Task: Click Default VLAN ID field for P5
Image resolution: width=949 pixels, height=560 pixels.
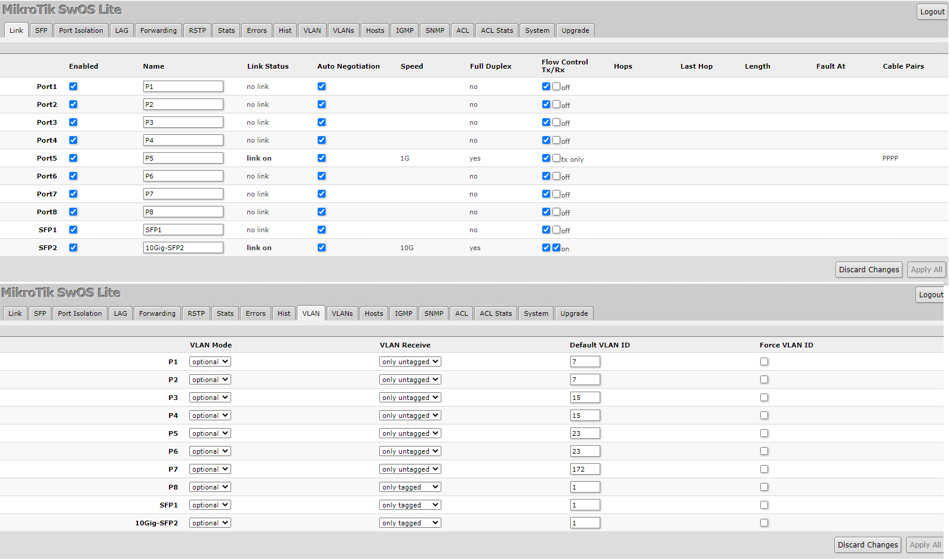Action: (585, 433)
